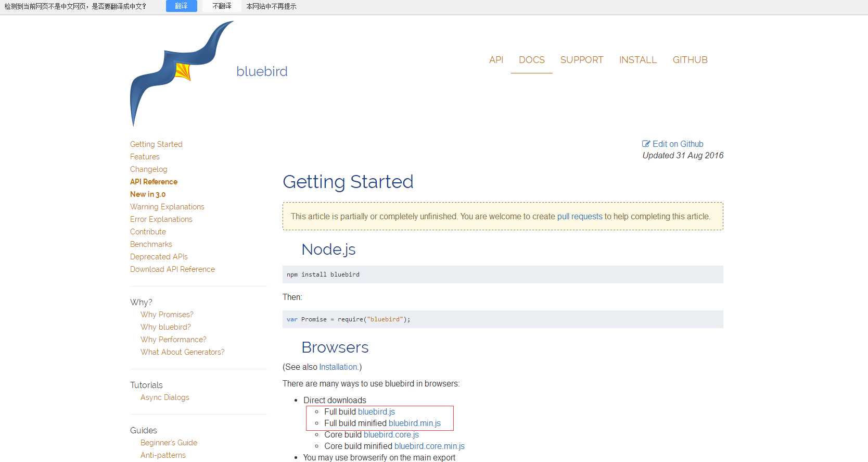
Task: Open the Beginner's Guide link
Action: 169,443
